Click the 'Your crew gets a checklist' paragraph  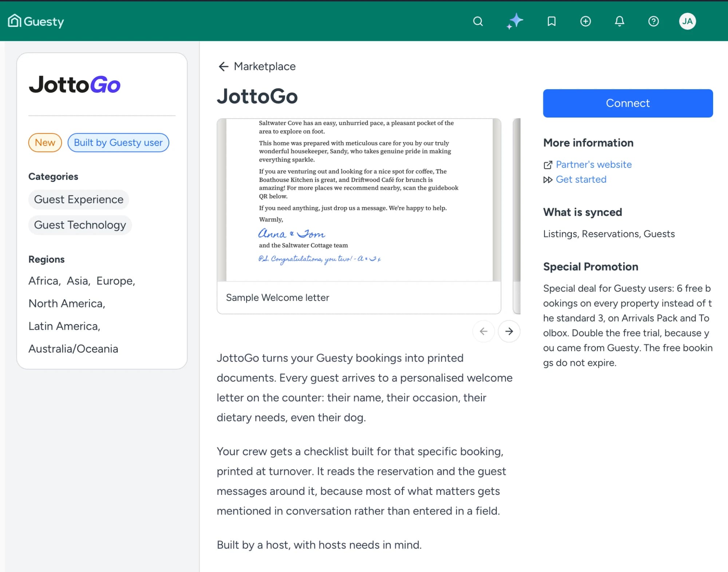tap(361, 481)
